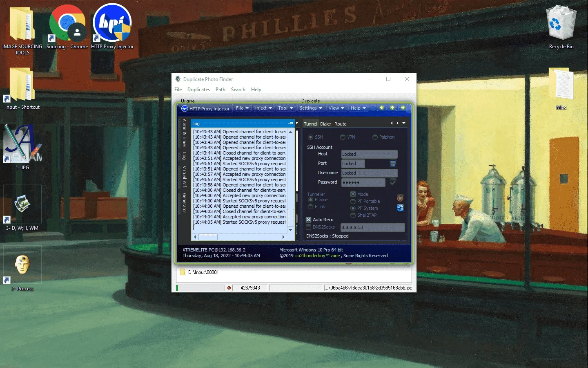Open Path menu in Duplicate Photo Finder
Viewport: 588px width, 368px height.
coord(220,90)
